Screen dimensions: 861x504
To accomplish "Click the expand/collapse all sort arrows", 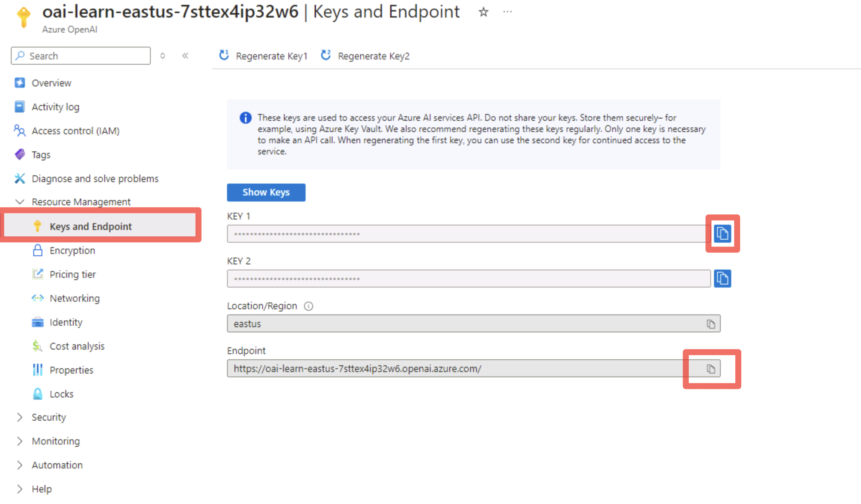I will 162,56.
